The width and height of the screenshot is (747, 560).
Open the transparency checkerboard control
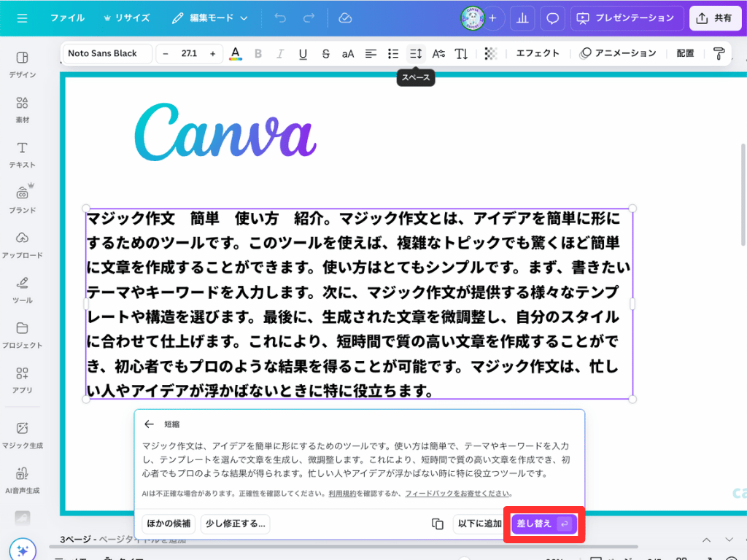coord(491,53)
